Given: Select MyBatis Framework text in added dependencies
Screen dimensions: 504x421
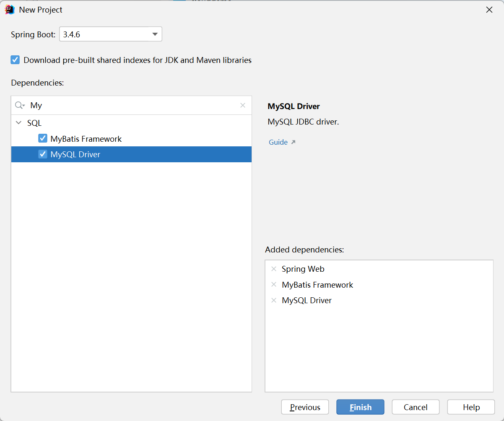Looking at the screenshot, I should (317, 285).
